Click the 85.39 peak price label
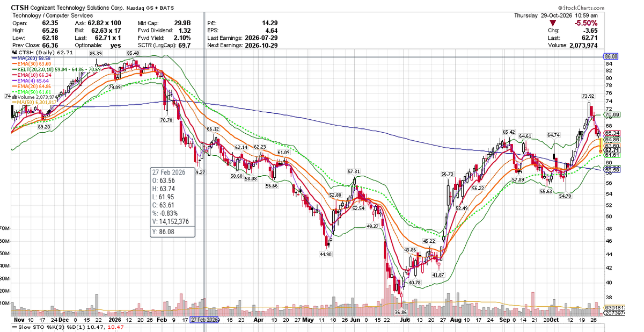 [x=96, y=54]
